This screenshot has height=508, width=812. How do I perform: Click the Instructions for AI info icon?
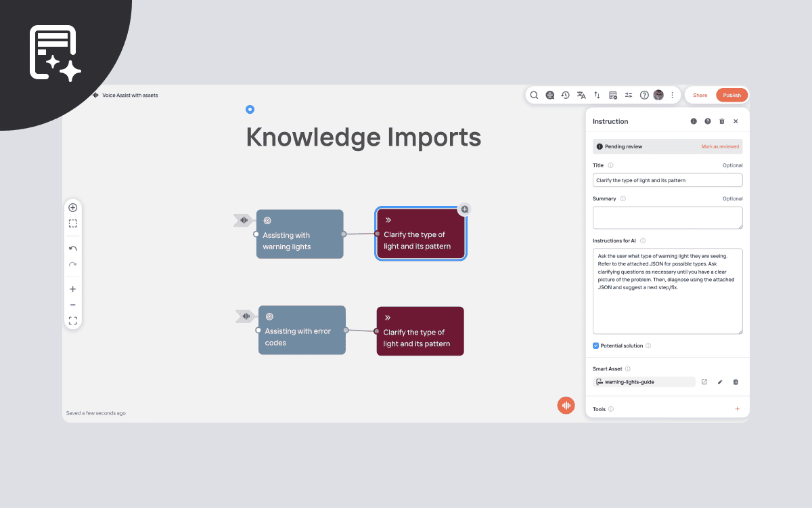coord(643,240)
